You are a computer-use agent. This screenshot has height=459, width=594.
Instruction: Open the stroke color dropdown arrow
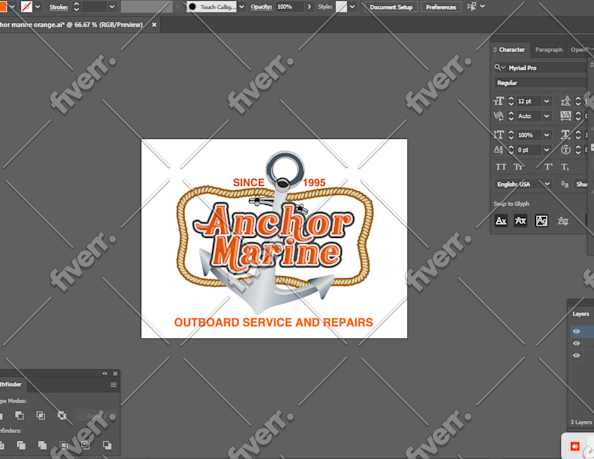tap(38, 6)
